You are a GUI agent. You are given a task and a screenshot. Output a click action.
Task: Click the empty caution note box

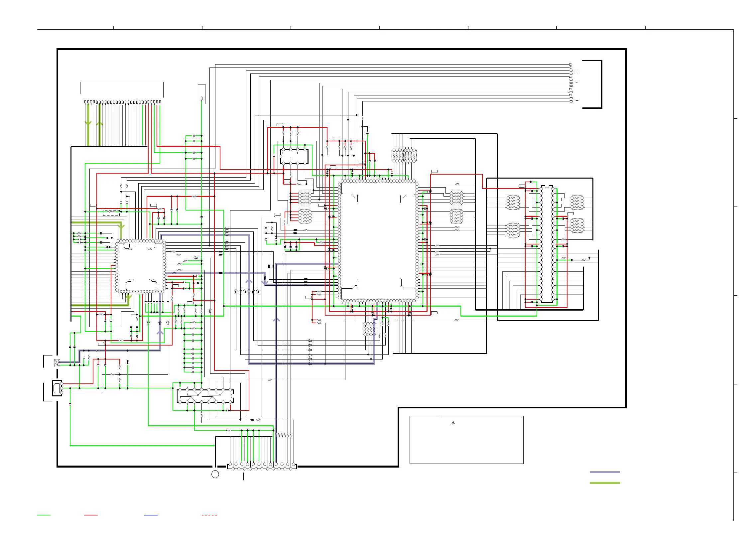point(466,440)
